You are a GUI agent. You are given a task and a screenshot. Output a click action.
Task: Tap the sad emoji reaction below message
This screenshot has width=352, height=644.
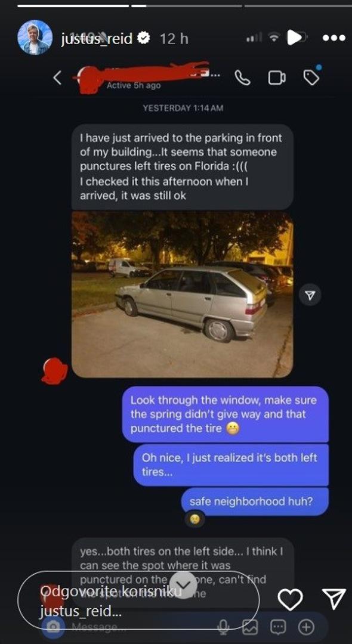point(194,519)
